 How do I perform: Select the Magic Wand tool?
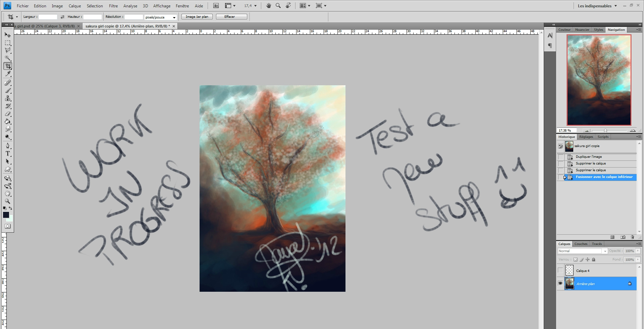8,58
